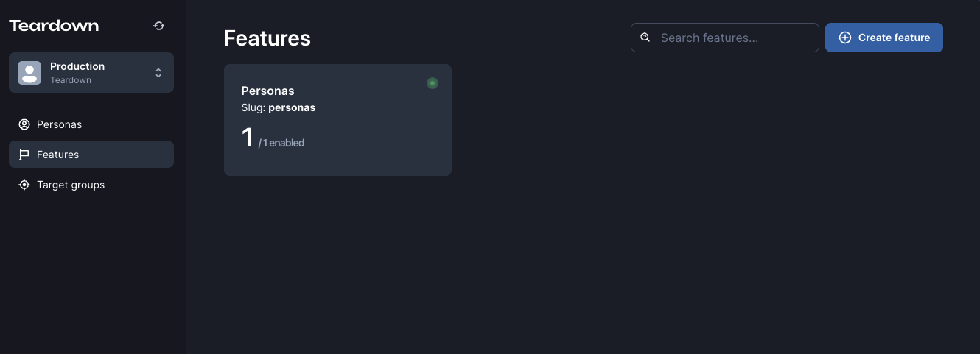The height and width of the screenshot is (354, 980).
Task: Open the Production Teardown project selector
Action: pos(91,72)
